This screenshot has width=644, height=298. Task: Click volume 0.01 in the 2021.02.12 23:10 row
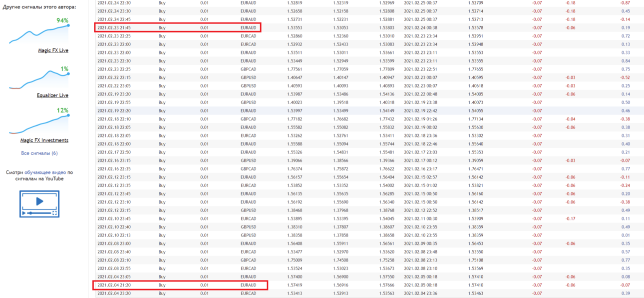pyautogui.click(x=204, y=202)
